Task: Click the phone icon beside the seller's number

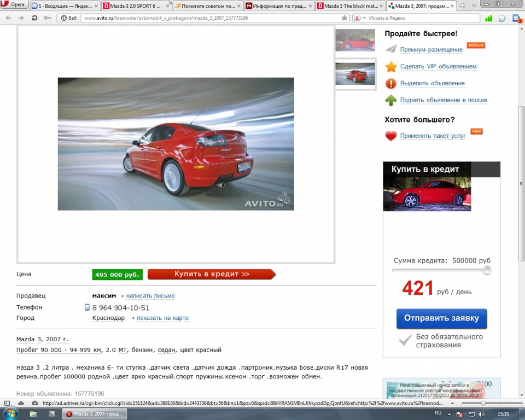Action: [87, 307]
